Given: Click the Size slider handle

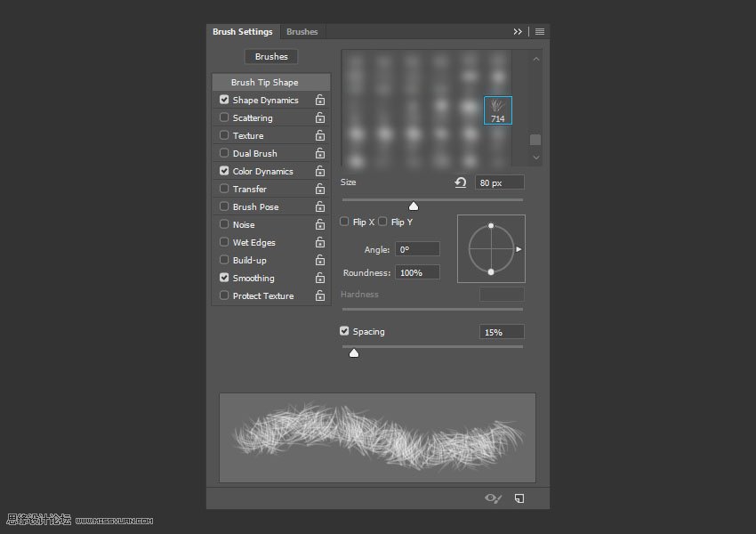Looking at the screenshot, I should [x=414, y=206].
